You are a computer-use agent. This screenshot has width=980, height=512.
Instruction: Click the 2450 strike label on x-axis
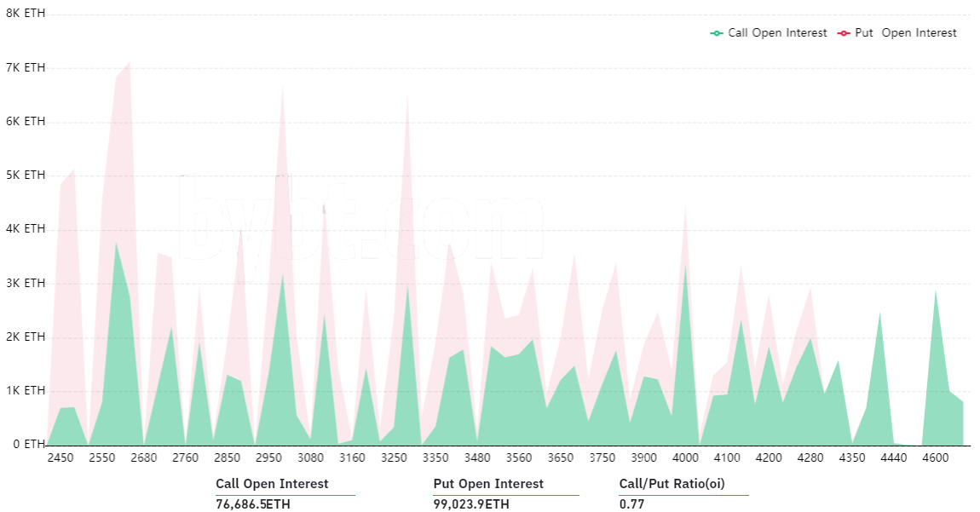click(x=61, y=457)
